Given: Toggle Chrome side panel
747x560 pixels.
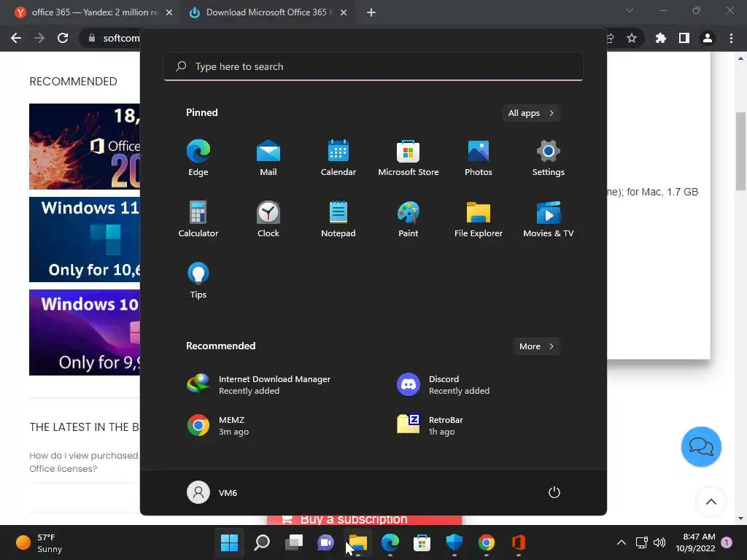Looking at the screenshot, I should [684, 38].
